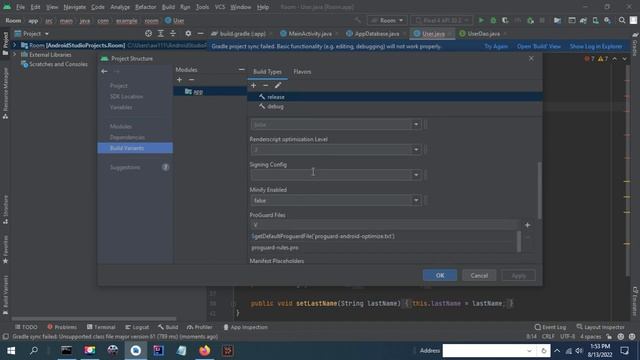Open Windows search from taskbar
Image resolution: width=640 pixels, height=360 pixels.
point(34,351)
